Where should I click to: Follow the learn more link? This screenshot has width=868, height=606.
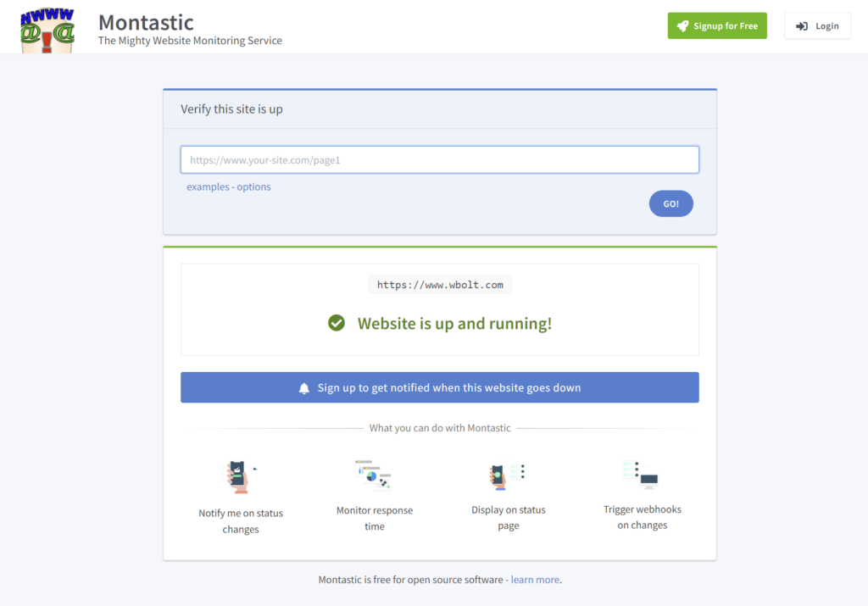point(535,580)
